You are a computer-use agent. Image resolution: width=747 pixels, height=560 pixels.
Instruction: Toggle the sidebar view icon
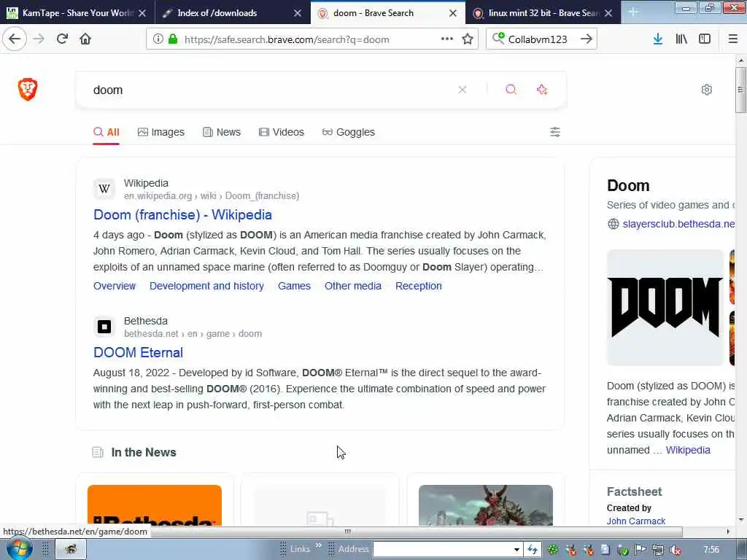coord(705,39)
